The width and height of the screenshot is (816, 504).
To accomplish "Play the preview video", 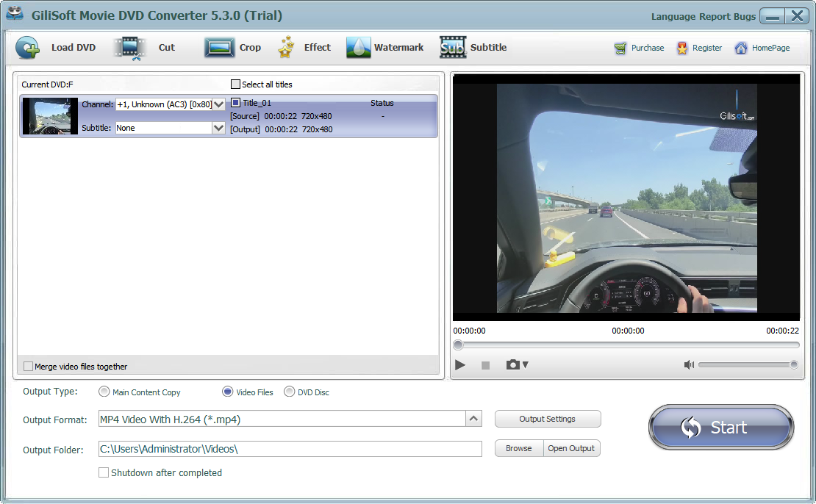I will pos(460,365).
